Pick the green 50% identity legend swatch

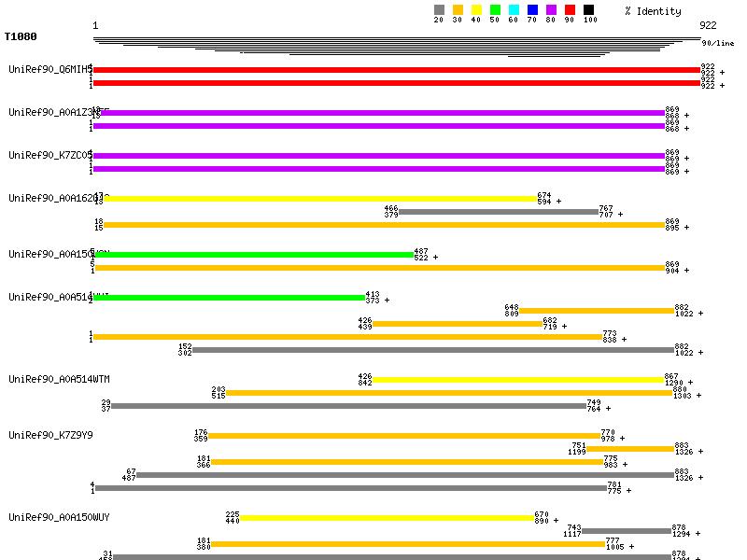point(495,10)
